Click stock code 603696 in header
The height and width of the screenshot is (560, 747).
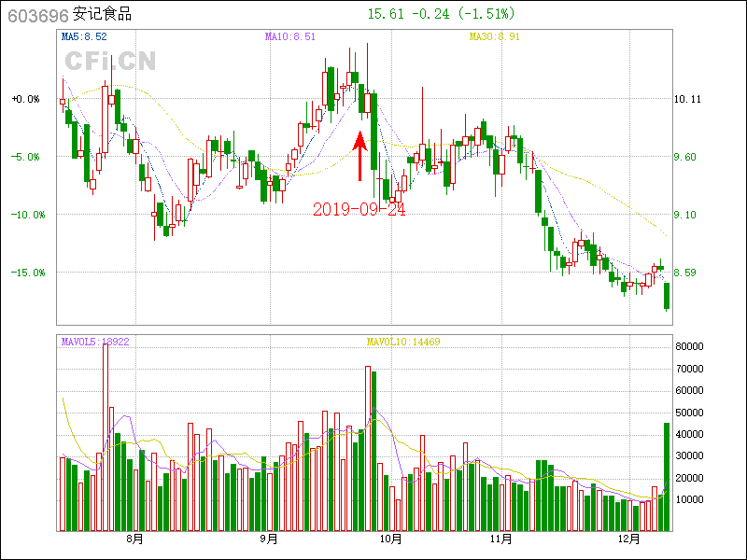point(35,15)
